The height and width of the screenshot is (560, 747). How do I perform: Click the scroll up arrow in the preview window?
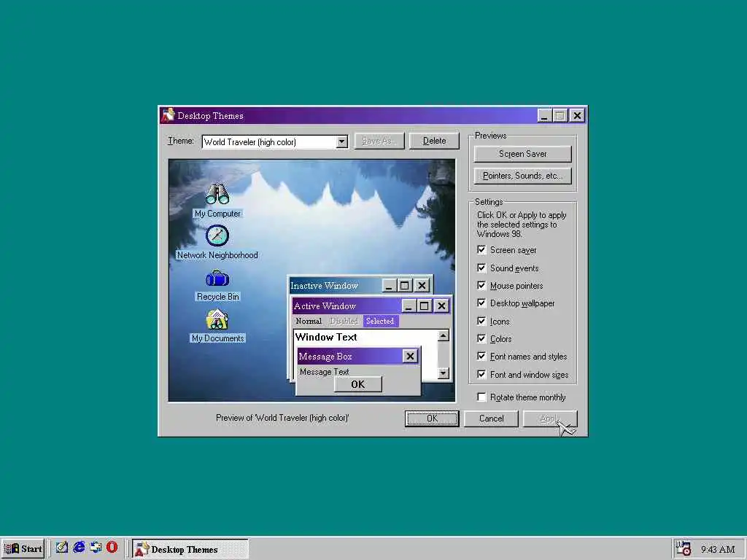click(443, 335)
